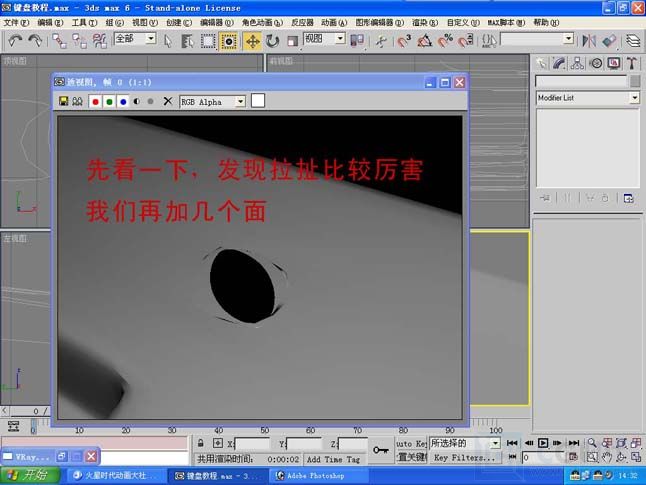Toggle the Spinner Snap button

pyautogui.click(x=466, y=41)
